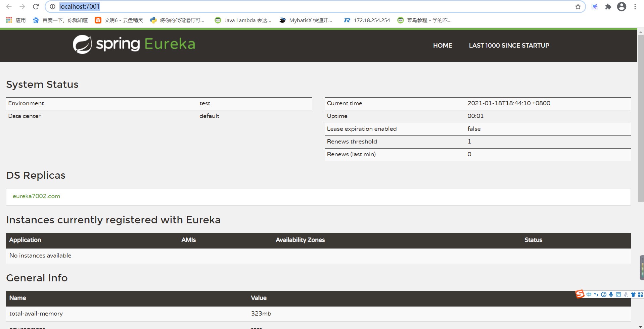Click the AMIs column header
This screenshot has width=644, height=329.
[188, 240]
